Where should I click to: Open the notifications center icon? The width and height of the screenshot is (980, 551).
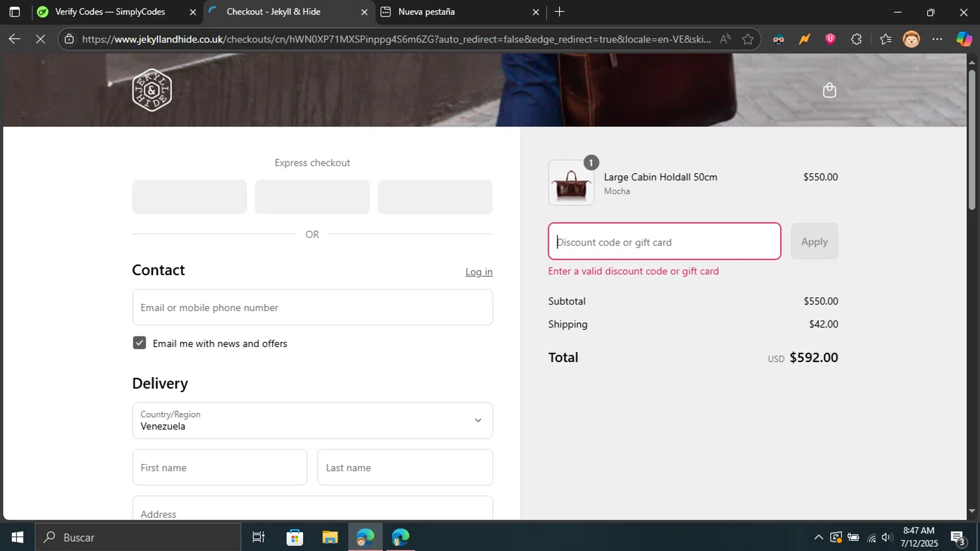point(958,539)
